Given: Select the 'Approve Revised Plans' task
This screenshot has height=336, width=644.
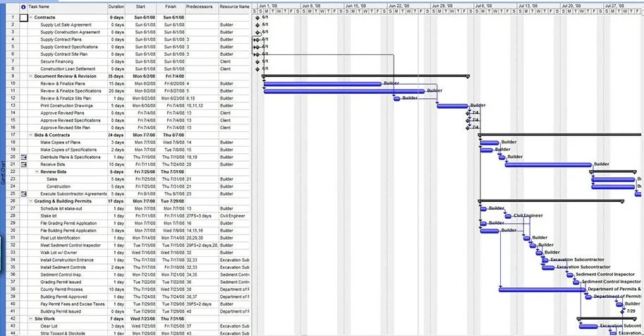Looking at the screenshot, I should tap(62, 113).
